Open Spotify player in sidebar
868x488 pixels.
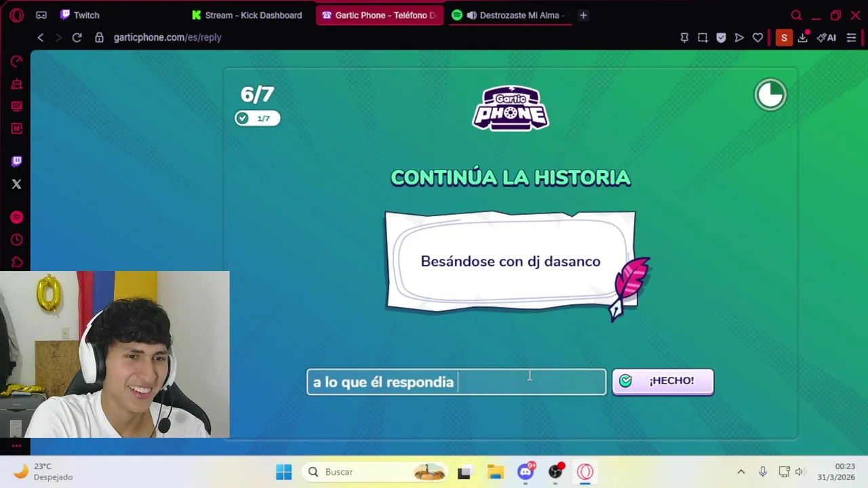[x=17, y=217]
